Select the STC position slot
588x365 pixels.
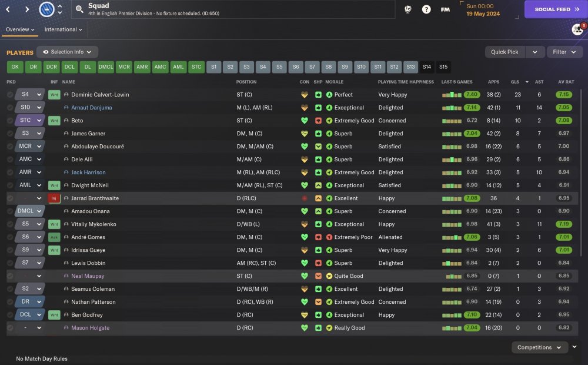pos(196,67)
